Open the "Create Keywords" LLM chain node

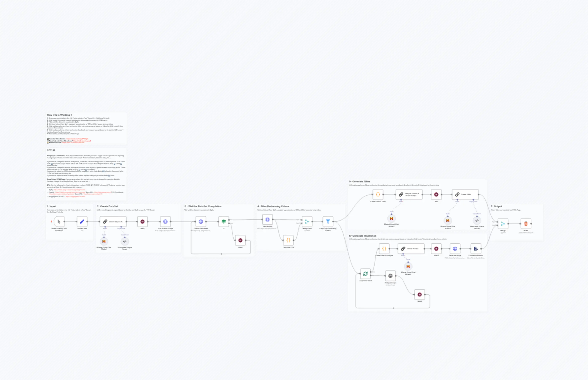point(113,221)
